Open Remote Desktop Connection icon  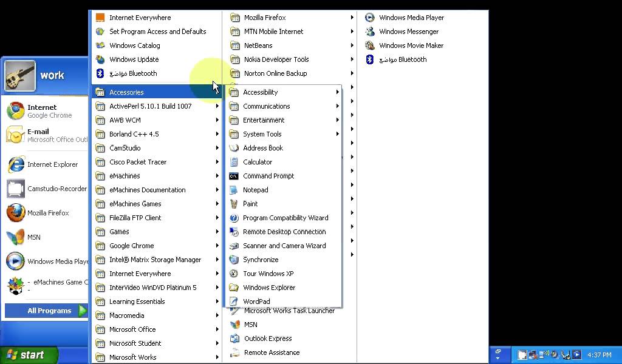pos(234,232)
